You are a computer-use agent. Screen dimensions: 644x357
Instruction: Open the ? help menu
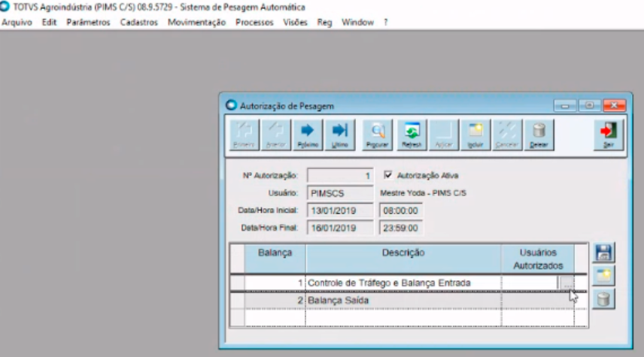tap(386, 23)
